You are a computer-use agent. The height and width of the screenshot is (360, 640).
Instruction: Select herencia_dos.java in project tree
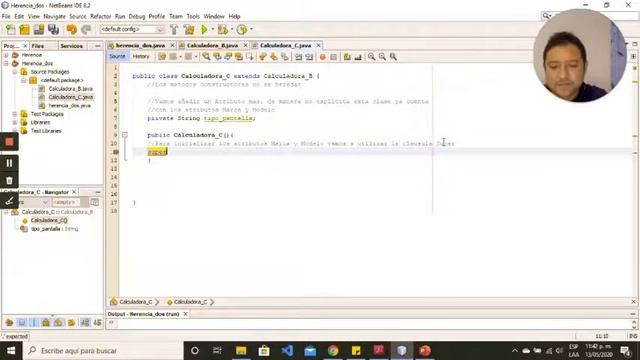(69, 105)
